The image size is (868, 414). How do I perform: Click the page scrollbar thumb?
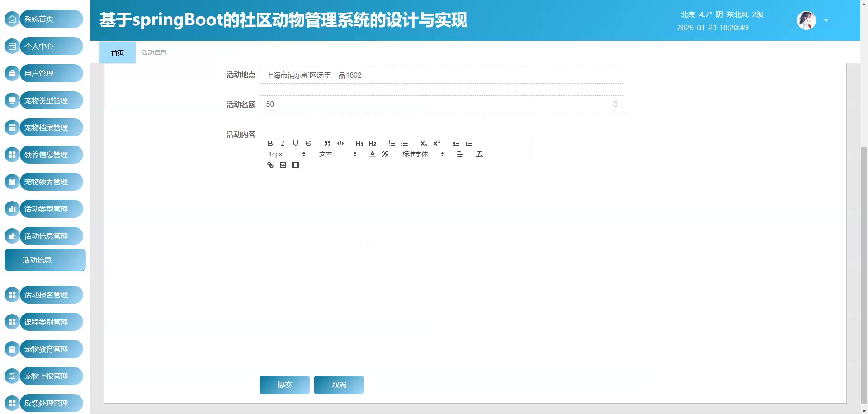pos(864,274)
